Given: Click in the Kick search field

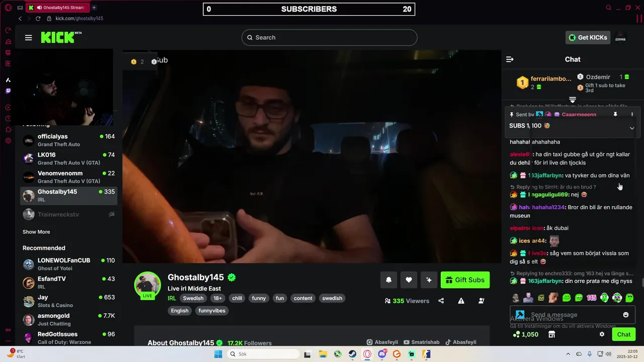Looking at the screenshot, I should (330, 38).
